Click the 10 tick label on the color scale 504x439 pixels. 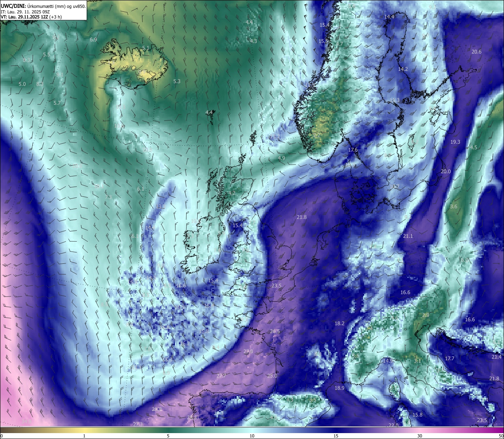252,436
